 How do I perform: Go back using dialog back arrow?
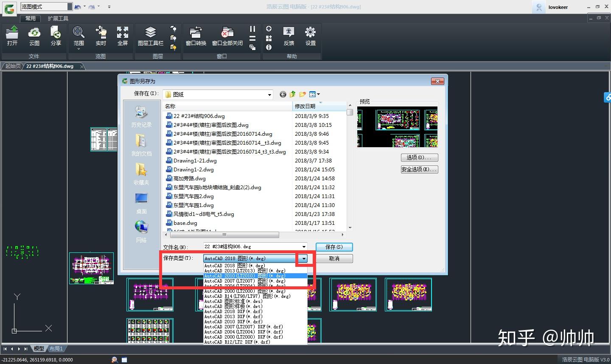(283, 94)
